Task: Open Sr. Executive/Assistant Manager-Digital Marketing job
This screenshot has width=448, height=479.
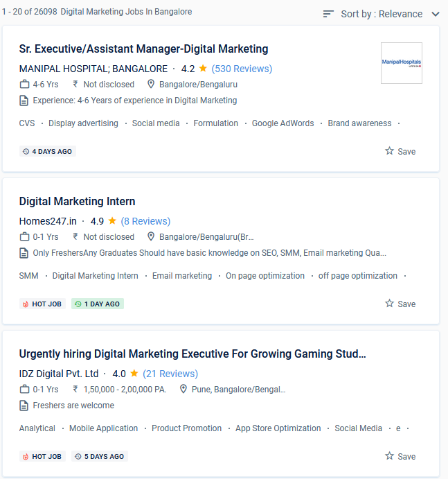Action: [143, 49]
